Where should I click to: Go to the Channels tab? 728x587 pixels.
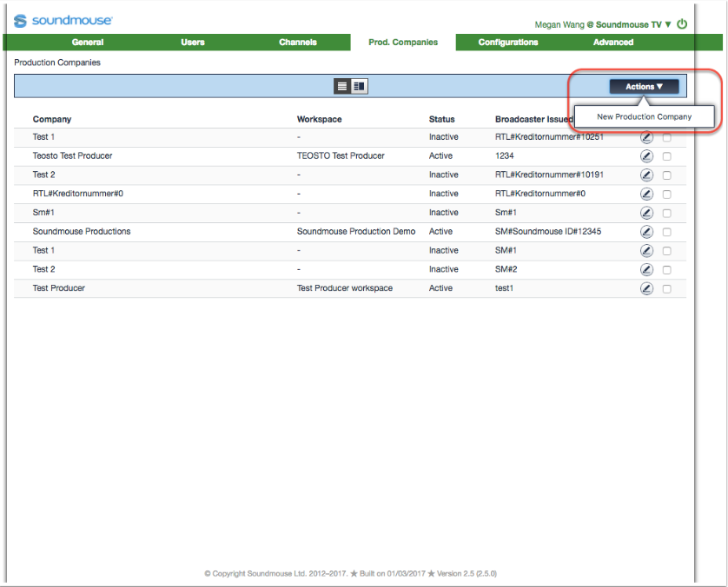[298, 43]
